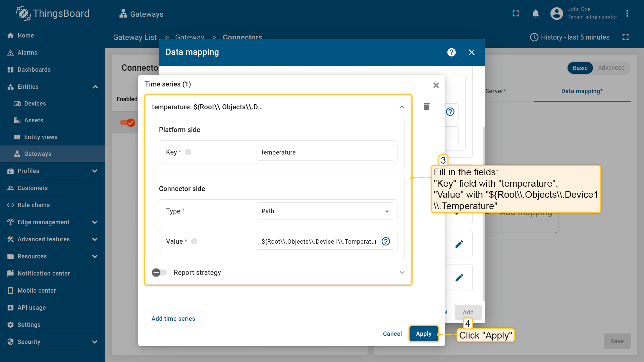Open History last 5 minutes timewindow
The height and width of the screenshot is (362, 644).
pos(570,37)
